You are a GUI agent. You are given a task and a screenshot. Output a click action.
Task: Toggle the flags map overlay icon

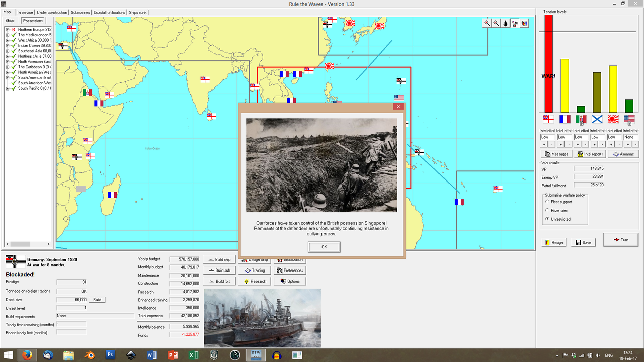click(x=514, y=23)
